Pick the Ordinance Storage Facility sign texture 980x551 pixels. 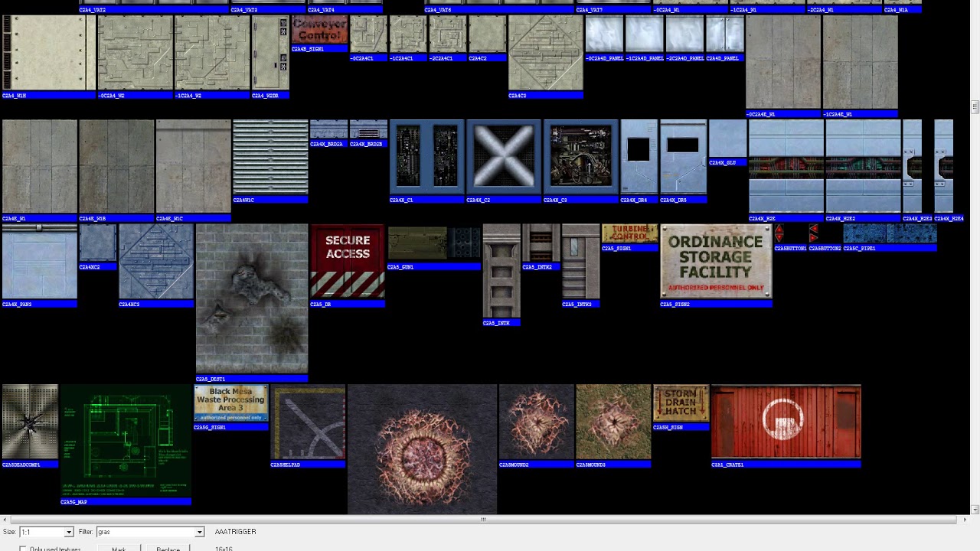click(x=716, y=262)
